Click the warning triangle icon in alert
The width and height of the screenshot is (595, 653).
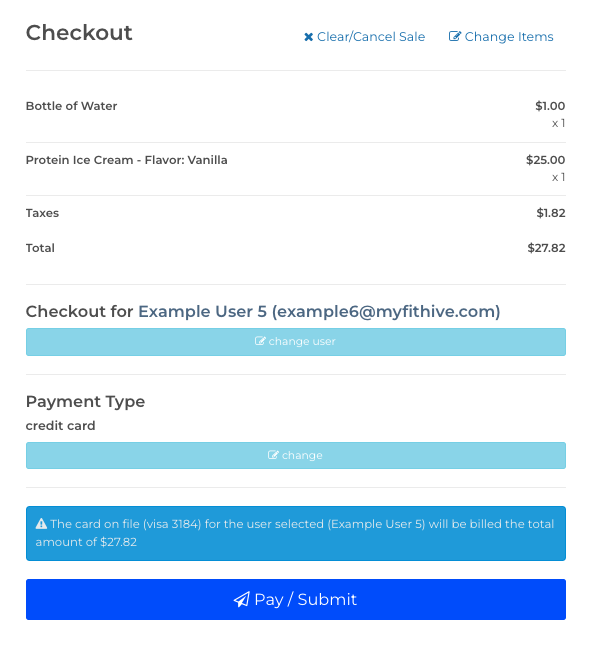pyautogui.click(x=41, y=524)
